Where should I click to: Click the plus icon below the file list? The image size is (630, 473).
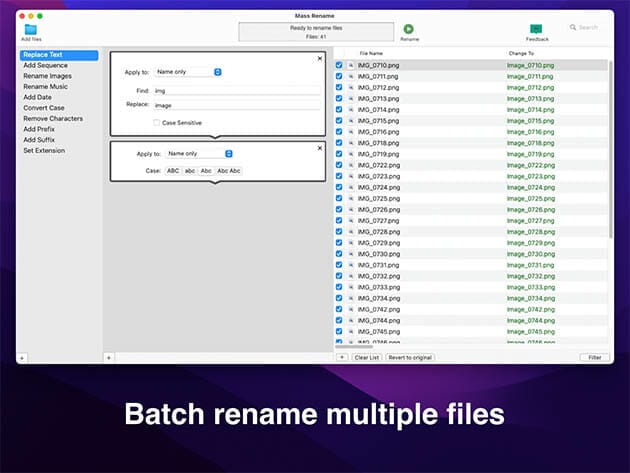(x=341, y=357)
